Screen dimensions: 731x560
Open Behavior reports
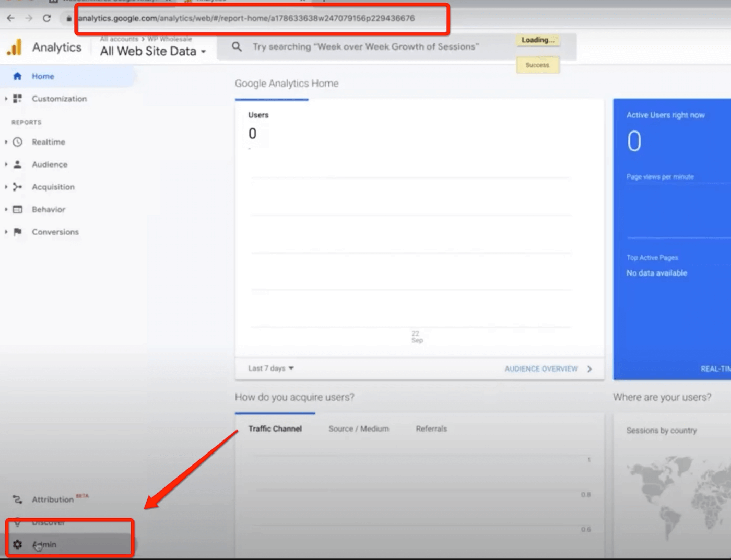(x=49, y=209)
